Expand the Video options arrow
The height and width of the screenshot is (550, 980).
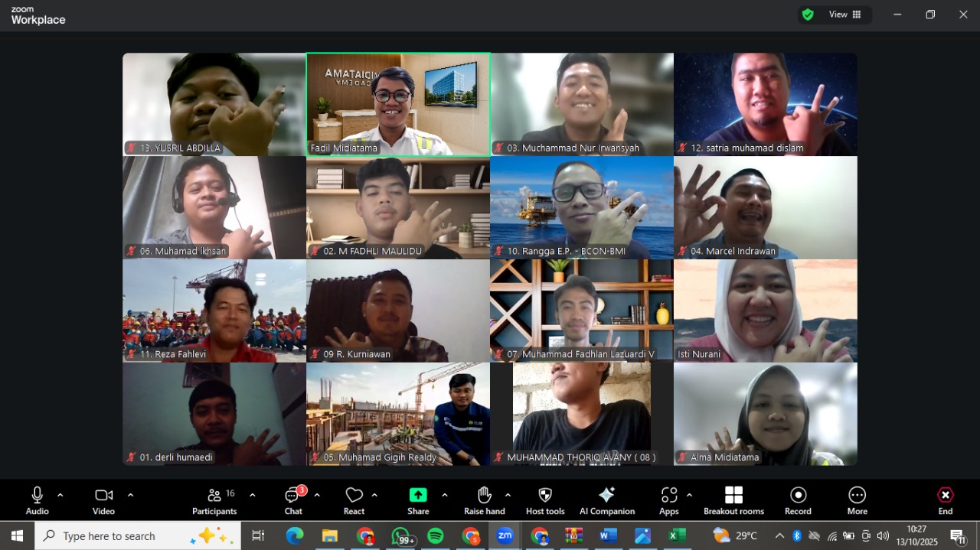[130, 495]
